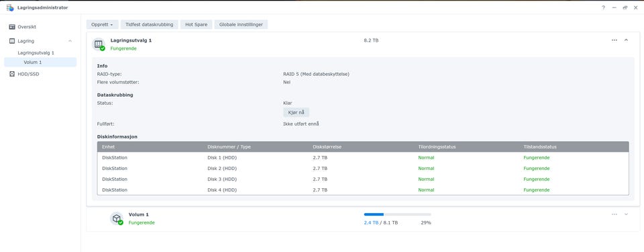Click the Oversikt icon in the sidebar

click(12, 27)
